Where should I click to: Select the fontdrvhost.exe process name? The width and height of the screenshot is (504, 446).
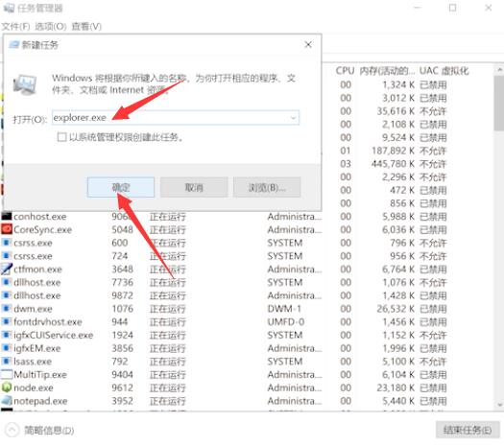[x=48, y=321]
